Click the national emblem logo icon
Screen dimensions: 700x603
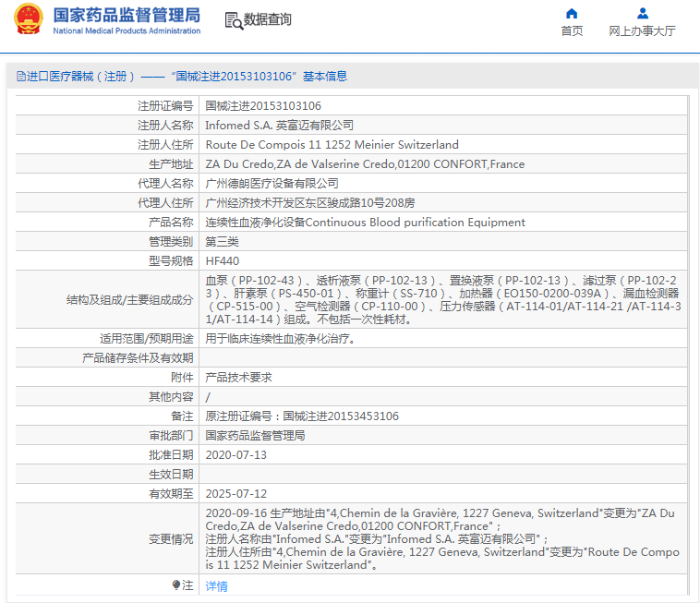28,19
